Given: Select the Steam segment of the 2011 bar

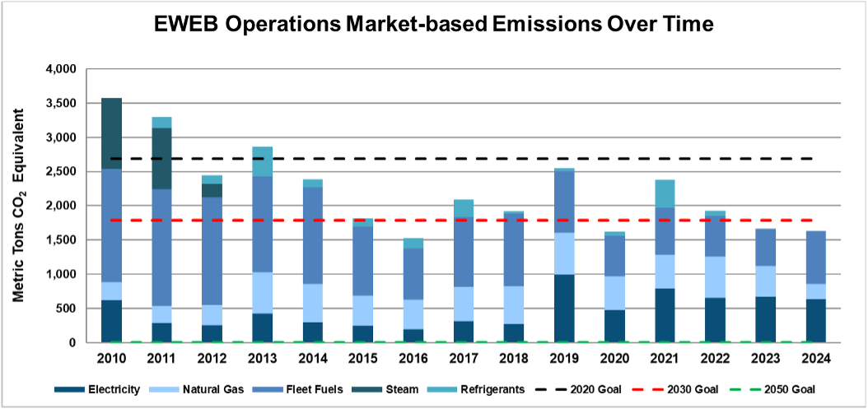Looking at the screenshot, I should point(161,158).
